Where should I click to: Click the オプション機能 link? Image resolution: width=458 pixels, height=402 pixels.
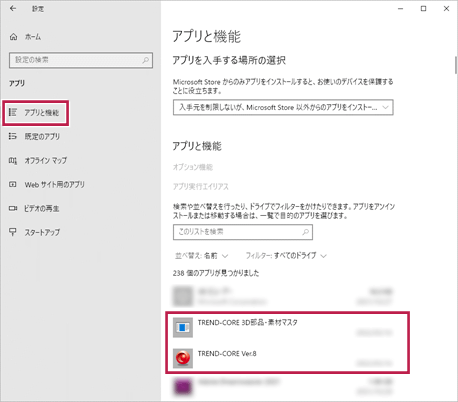(193, 167)
